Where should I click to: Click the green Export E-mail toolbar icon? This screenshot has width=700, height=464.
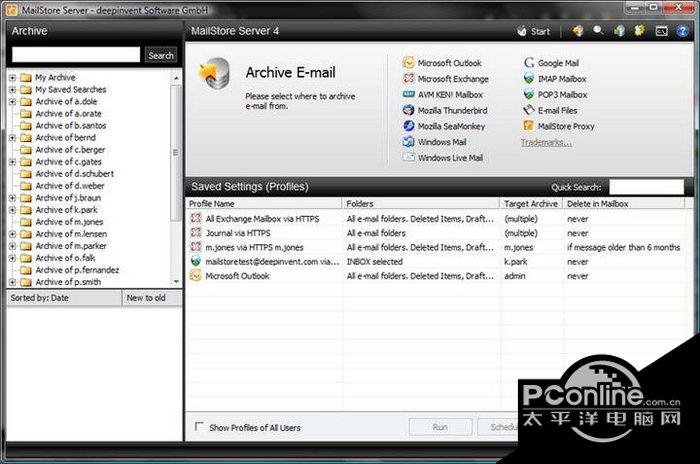(x=619, y=31)
